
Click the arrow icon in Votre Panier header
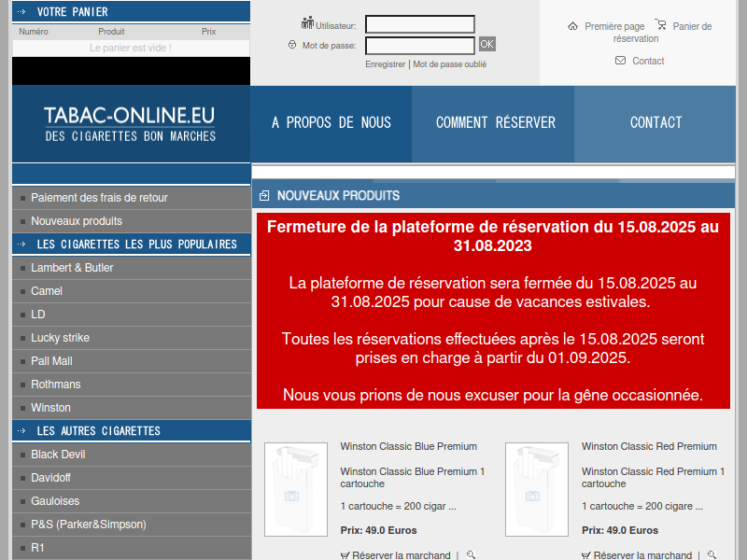(21, 11)
